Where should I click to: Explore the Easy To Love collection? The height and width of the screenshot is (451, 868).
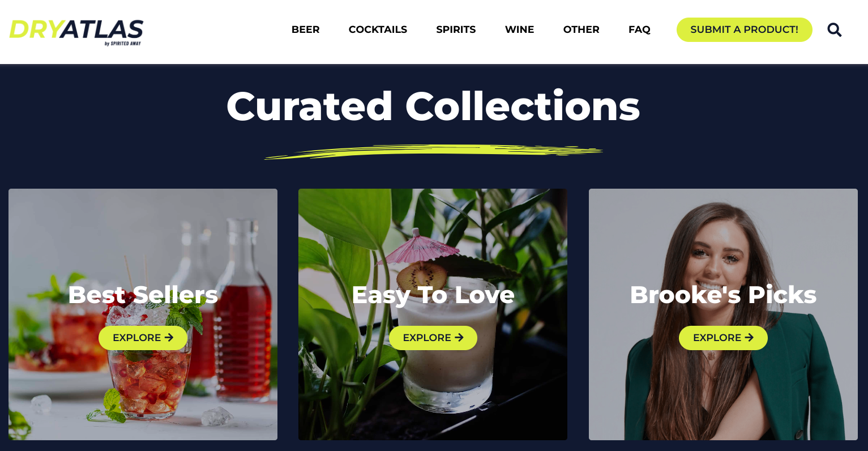tap(433, 338)
